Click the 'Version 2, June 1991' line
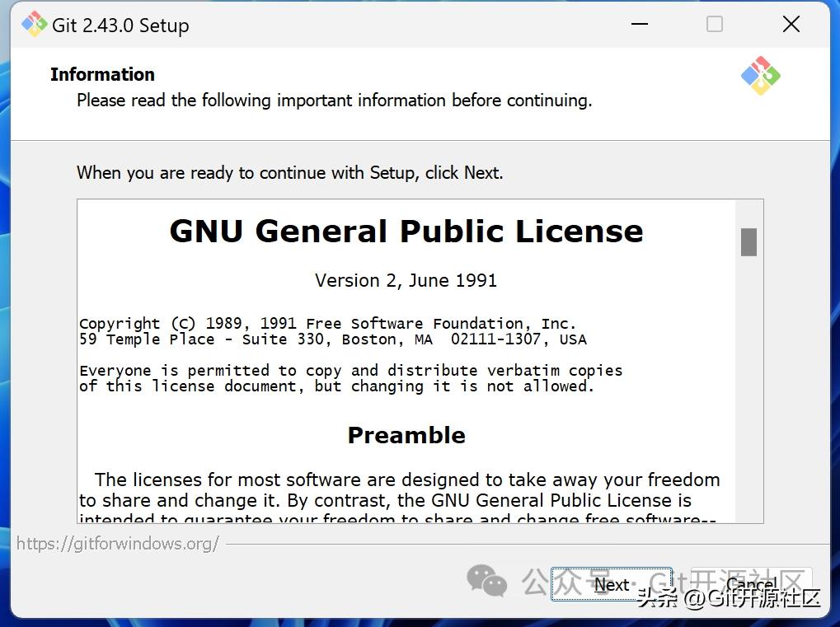This screenshot has width=840, height=627. coord(406,280)
